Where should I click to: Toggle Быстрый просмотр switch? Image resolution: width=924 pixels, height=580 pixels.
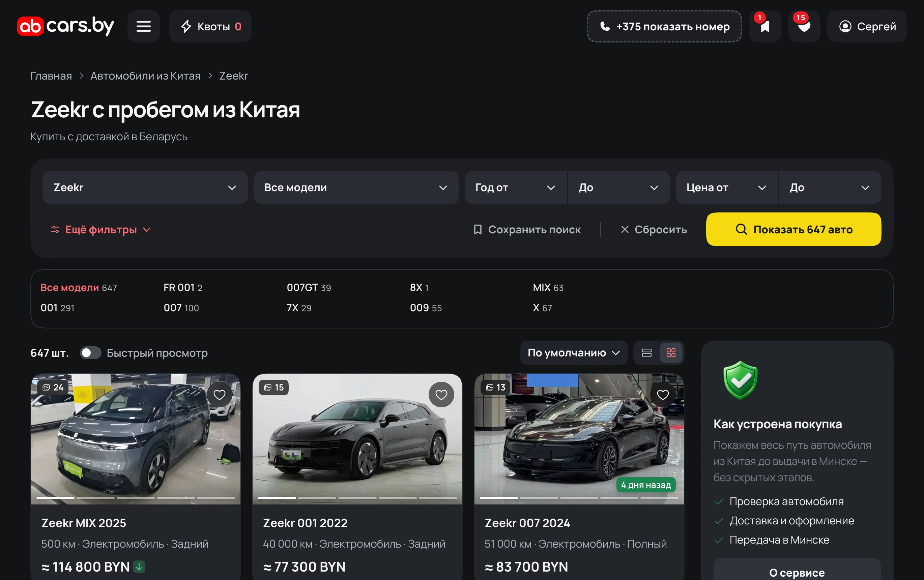[90, 352]
